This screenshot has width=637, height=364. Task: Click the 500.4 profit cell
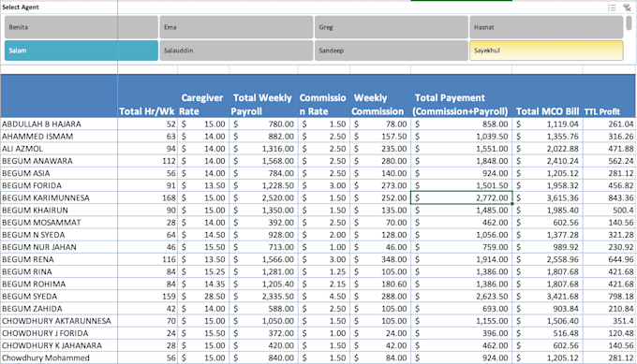tap(610, 211)
